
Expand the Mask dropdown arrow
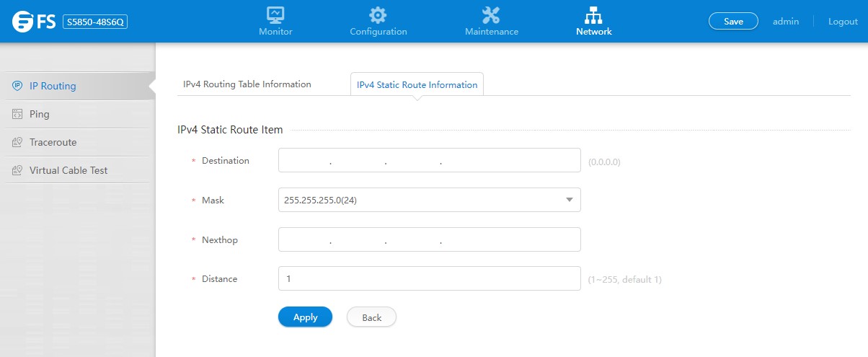click(569, 200)
